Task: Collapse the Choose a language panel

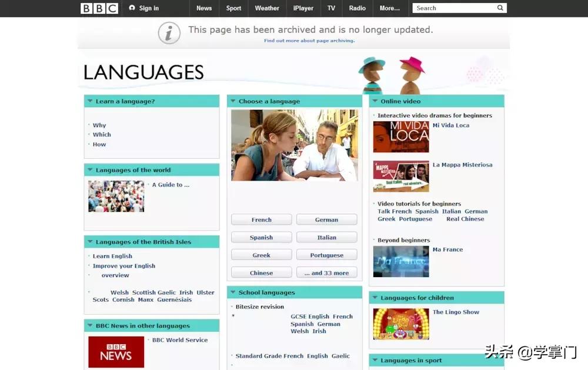Action: tap(233, 101)
